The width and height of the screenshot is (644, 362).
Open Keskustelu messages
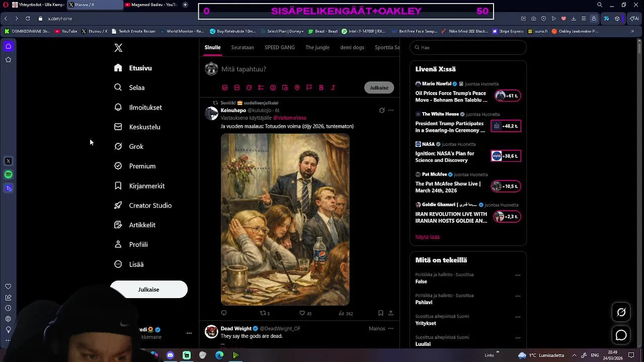point(137,127)
